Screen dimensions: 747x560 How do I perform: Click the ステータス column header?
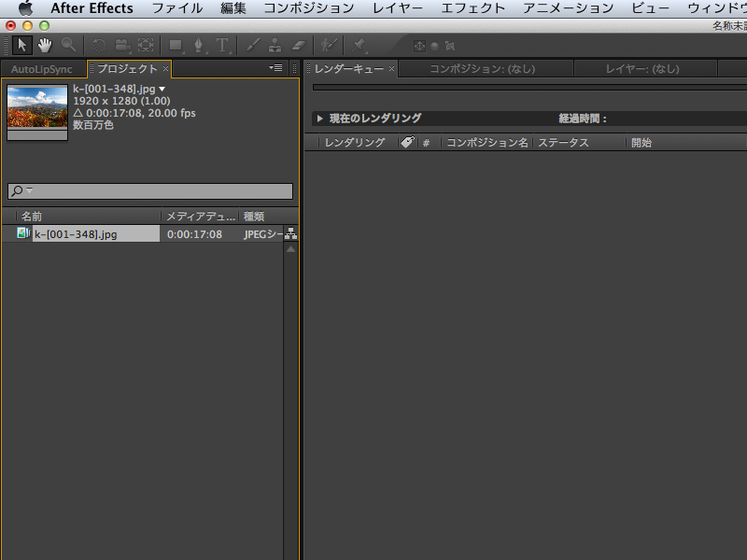coord(563,143)
